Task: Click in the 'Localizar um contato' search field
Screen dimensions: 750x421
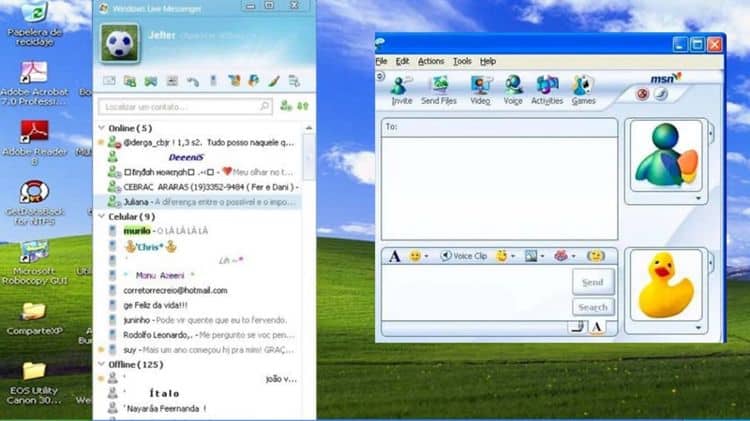Action: (185, 106)
